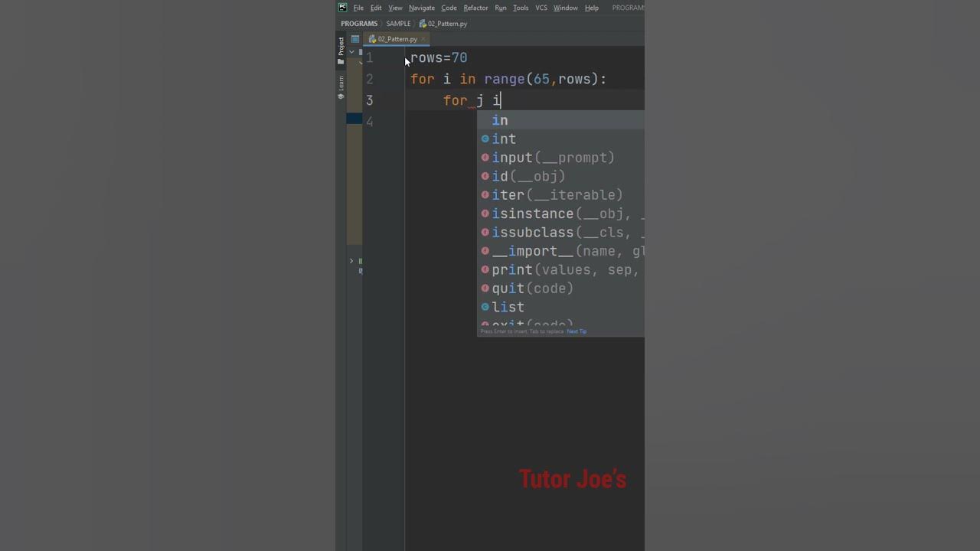
Task: Open the Navigate menu
Action: [x=422, y=8]
